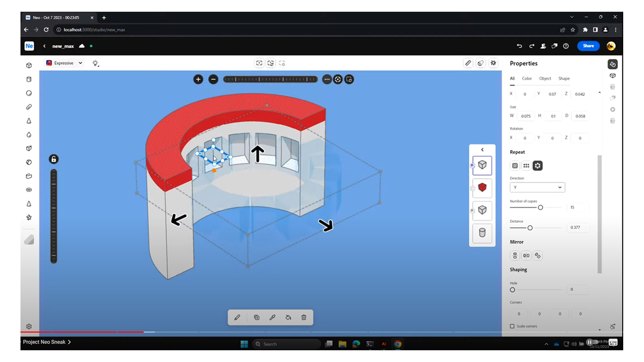Switch to the Shape properties tab
The image size is (644, 362).
563,78
